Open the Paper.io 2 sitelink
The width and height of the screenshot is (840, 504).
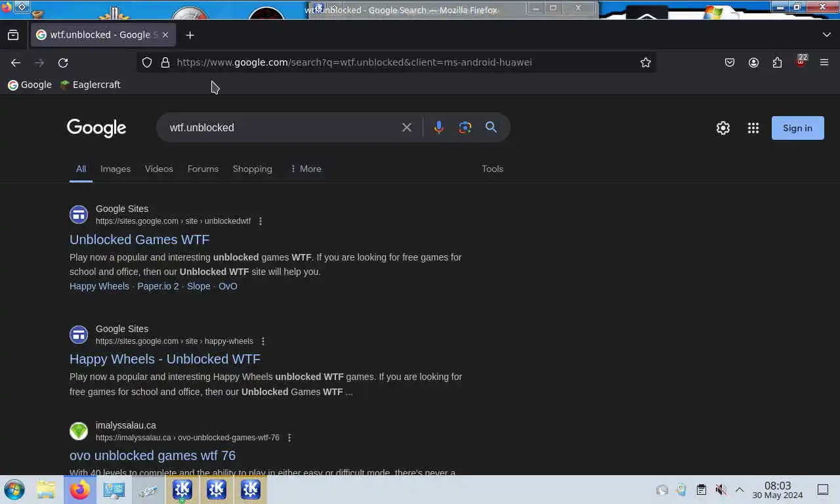point(157,286)
